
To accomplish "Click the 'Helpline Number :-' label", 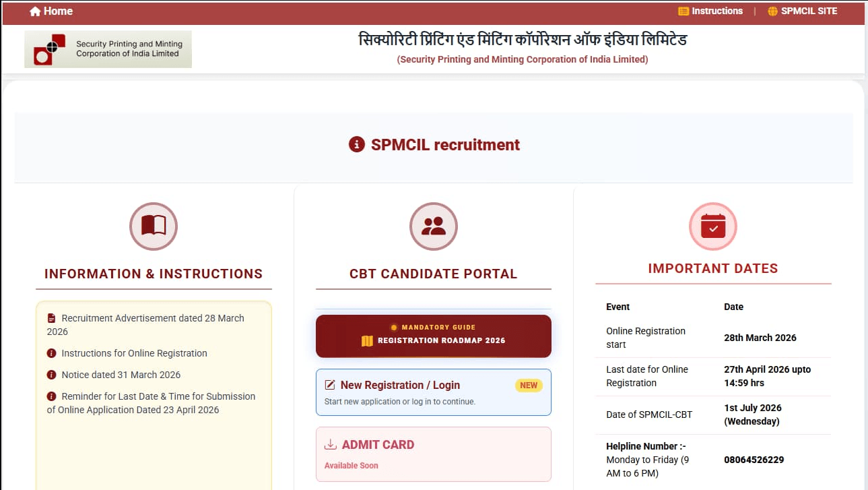I will point(646,446).
